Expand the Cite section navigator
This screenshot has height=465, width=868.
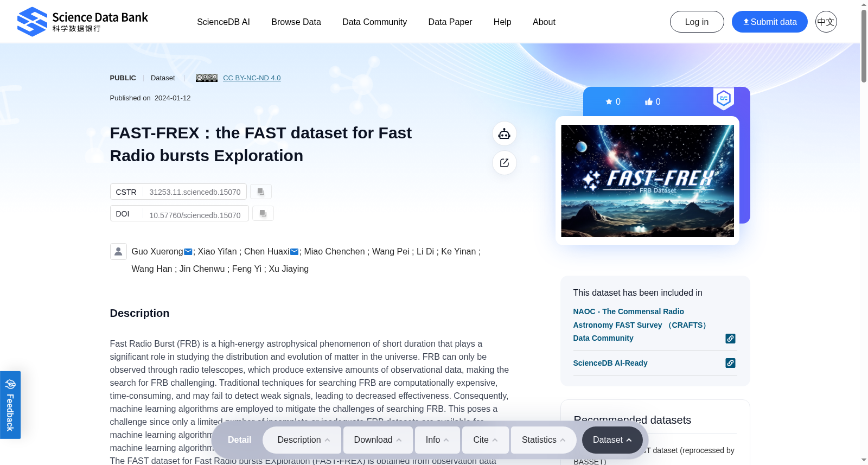pos(486,440)
